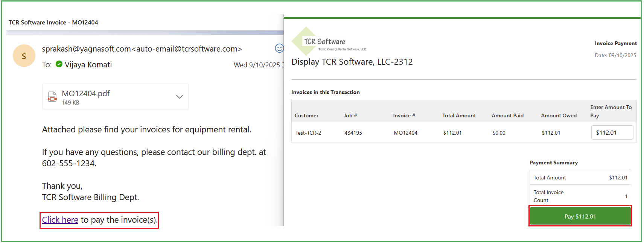Click the Job # column header

coord(350,115)
